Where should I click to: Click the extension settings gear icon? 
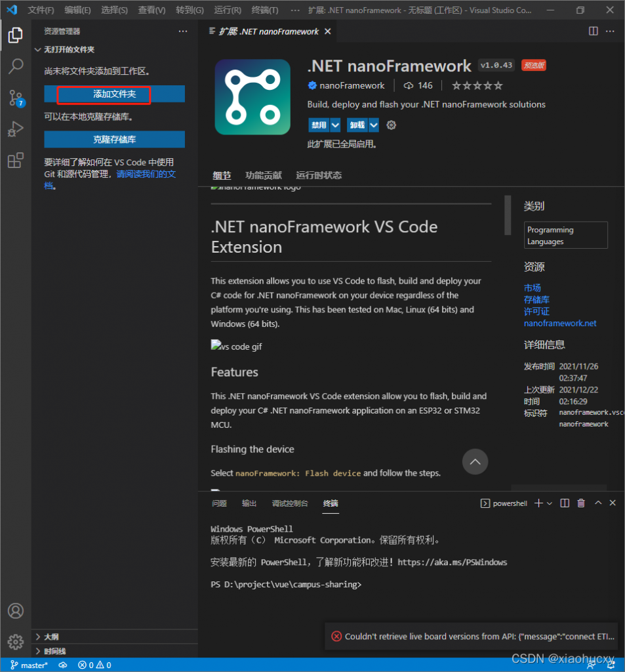pos(391,125)
